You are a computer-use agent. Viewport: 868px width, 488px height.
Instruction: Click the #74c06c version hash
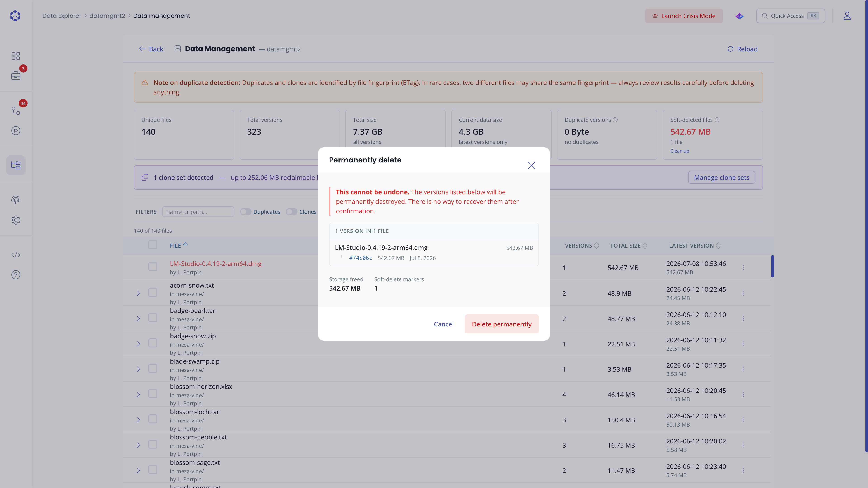coord(361,258)
